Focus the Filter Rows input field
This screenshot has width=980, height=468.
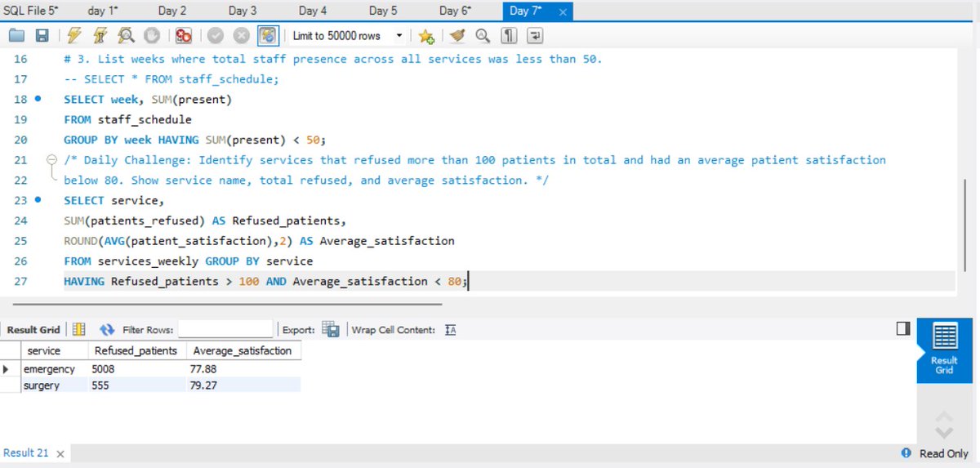[225, 330]
